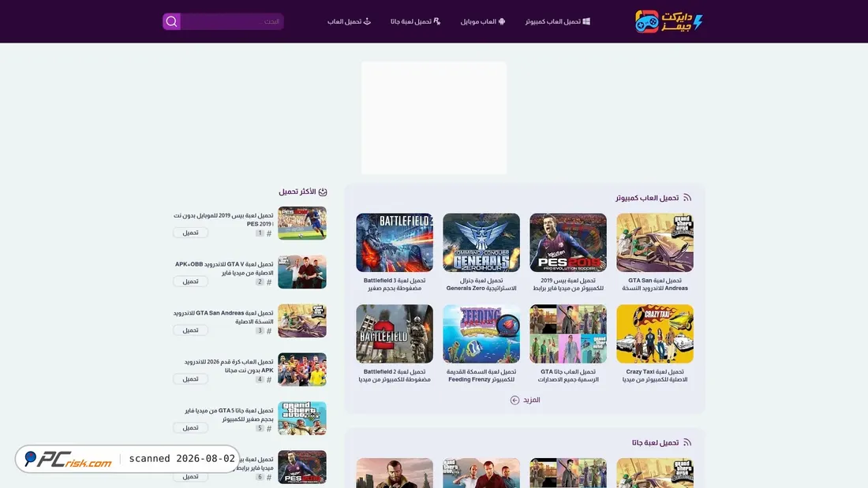Click the Battlefield 2 title link
868x488 pixels.
coord(394,376)
